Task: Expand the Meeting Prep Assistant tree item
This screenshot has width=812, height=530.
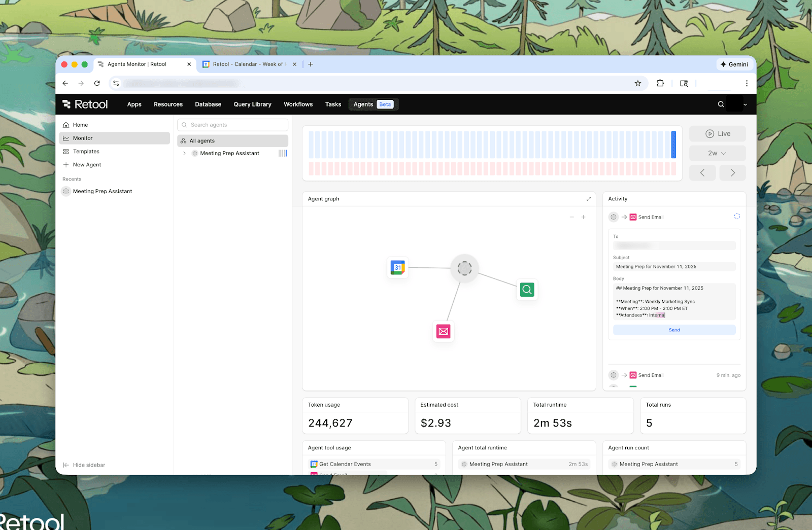Action: pyautogui.click(x=184, y=153)
